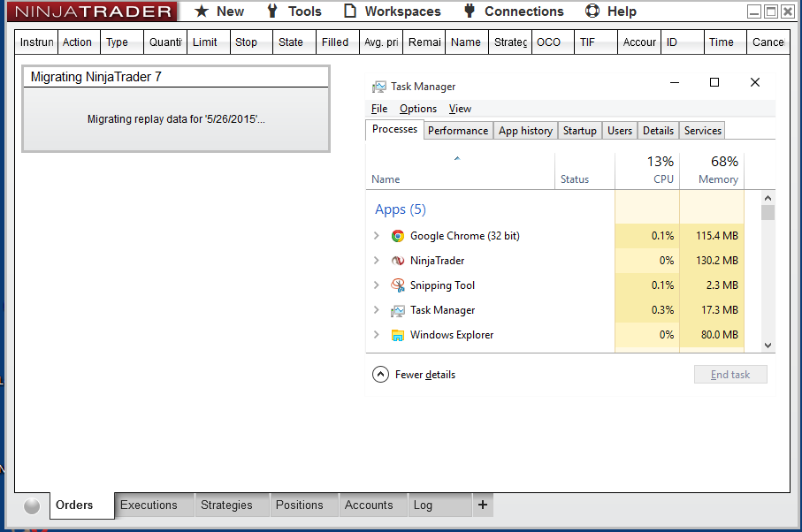Click the wrench icon beside Tools

click(x=272, y=11)
